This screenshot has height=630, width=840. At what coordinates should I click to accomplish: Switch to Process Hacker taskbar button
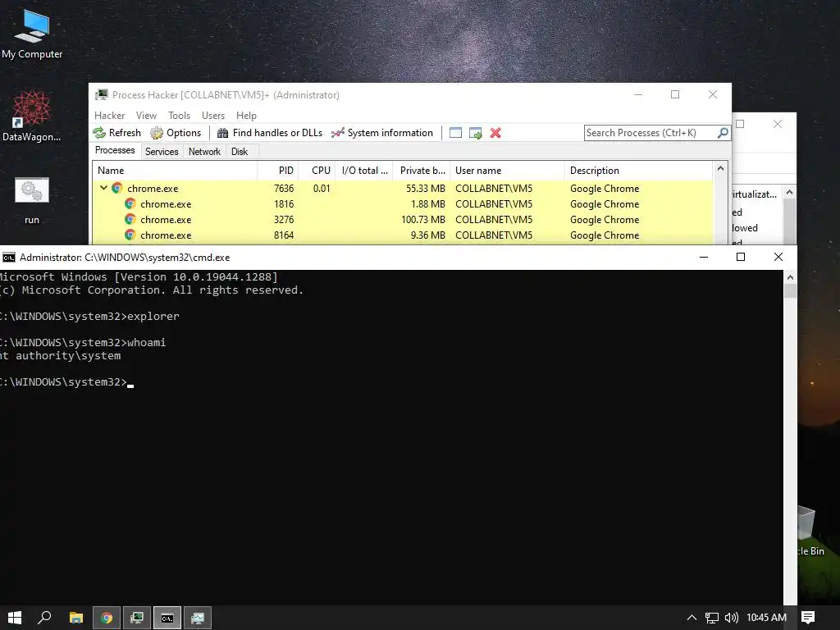[137, 618]
